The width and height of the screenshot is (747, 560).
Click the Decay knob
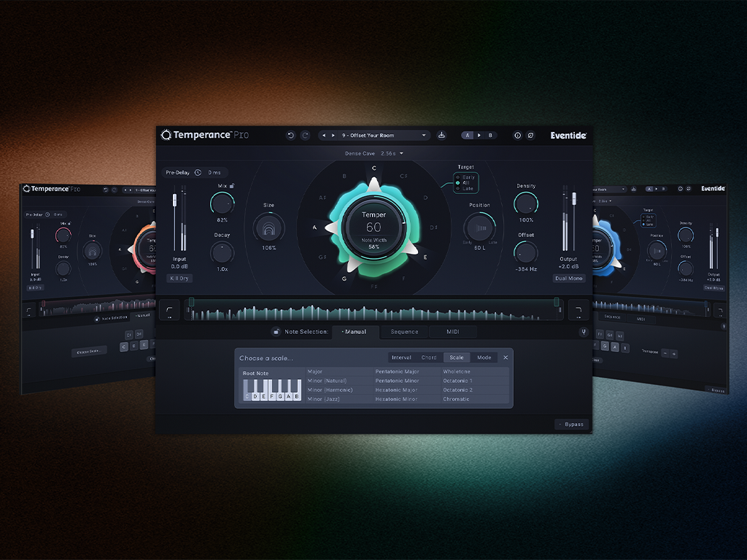(222, 252)
